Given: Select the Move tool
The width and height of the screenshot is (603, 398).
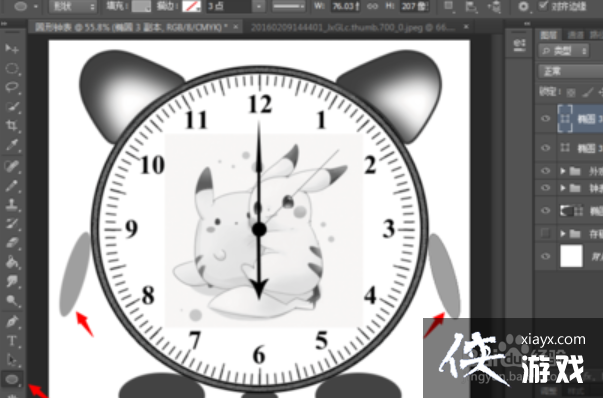Looking at the screenshot, I should 12,49.
